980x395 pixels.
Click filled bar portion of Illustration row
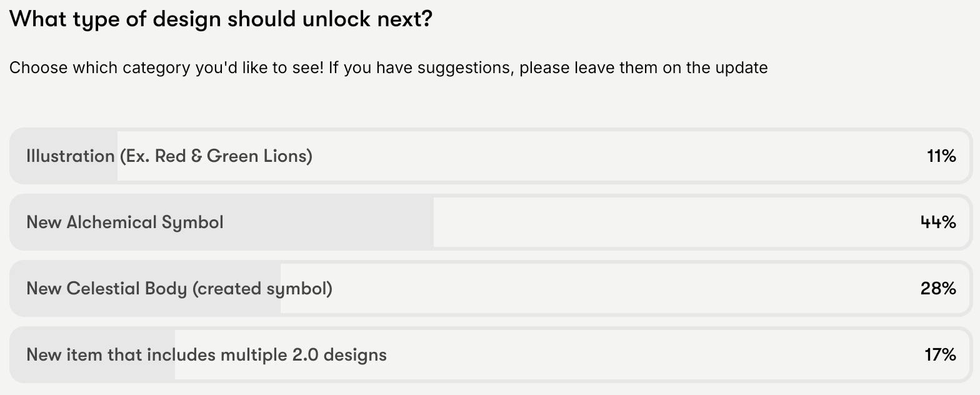64,156
